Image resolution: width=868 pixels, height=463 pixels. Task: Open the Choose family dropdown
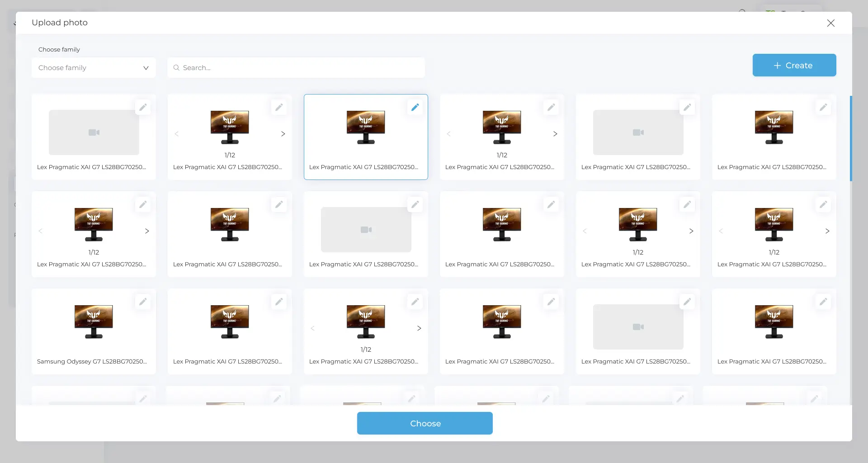tap(94, 68)
